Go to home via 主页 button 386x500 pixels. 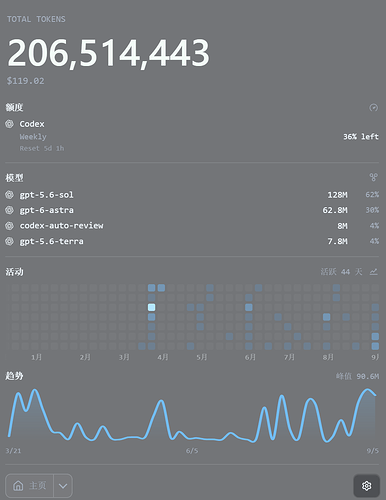coord(29,486)
